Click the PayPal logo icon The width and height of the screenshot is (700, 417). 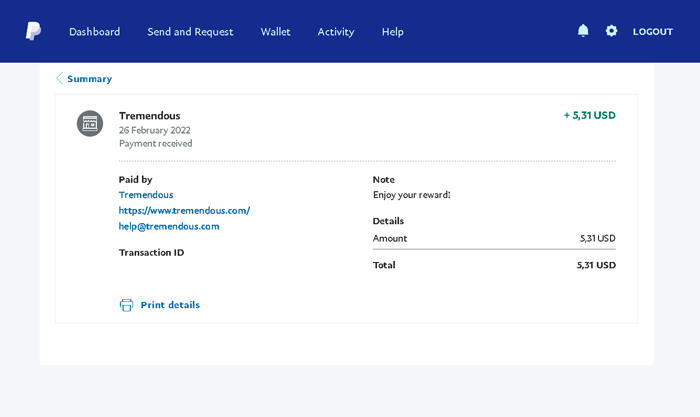(x=33, y=31)
